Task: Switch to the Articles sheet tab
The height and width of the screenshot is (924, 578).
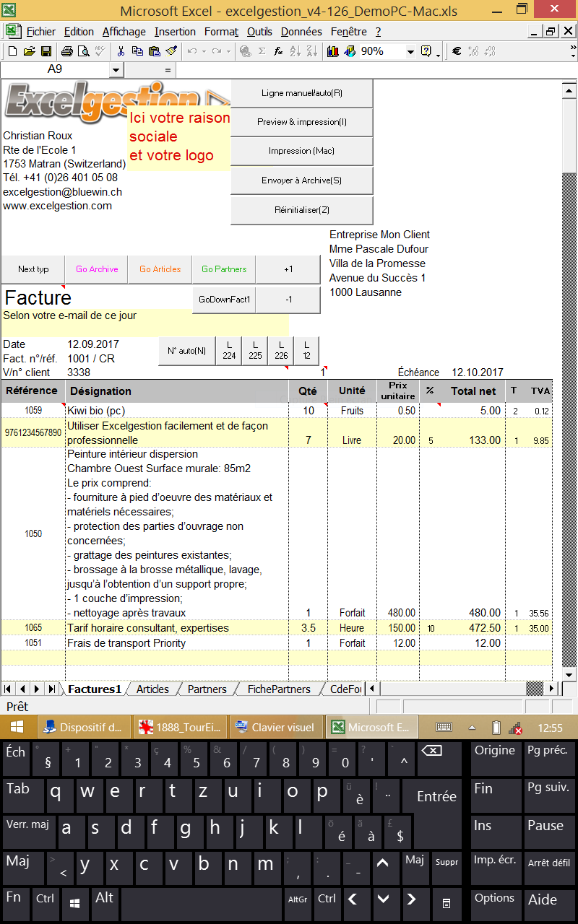Action: [x=152, y=689]
